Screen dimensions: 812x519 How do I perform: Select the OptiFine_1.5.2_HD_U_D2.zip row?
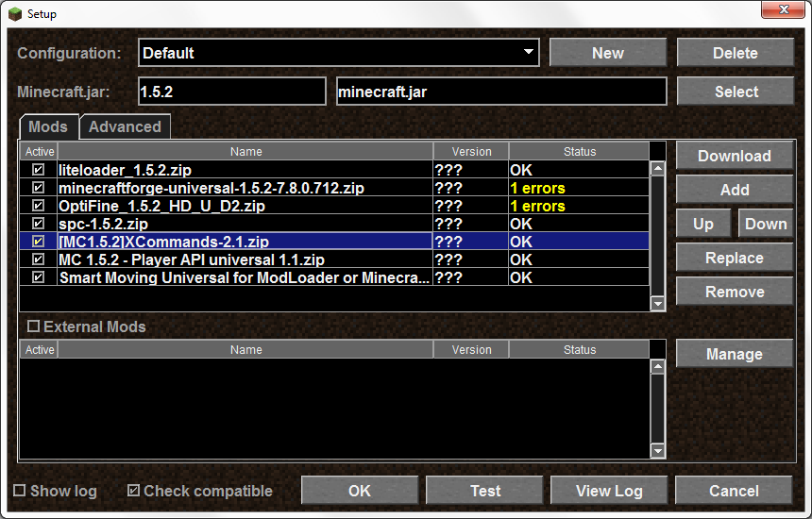click(334, 206)
